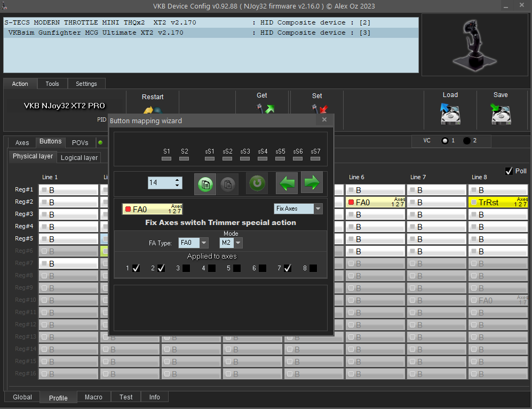Uncheck axis 1 in Applied to axes
532x409 pixels.
pyautogui.click(x=136, y=268)
